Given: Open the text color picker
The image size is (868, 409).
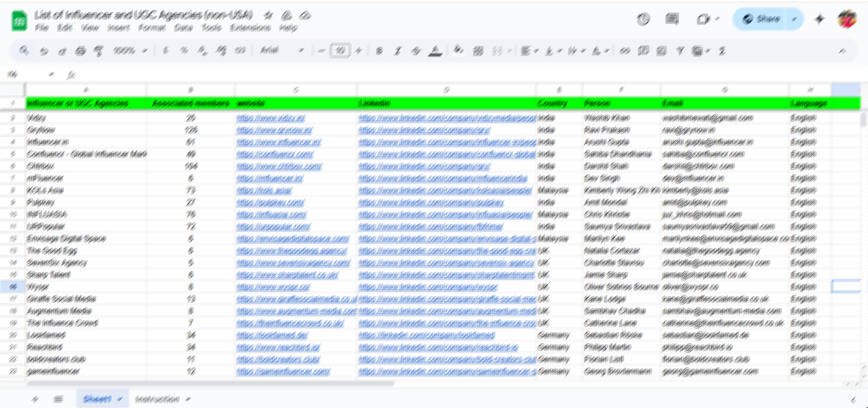Looking at the screenshot, I should 435,51.
